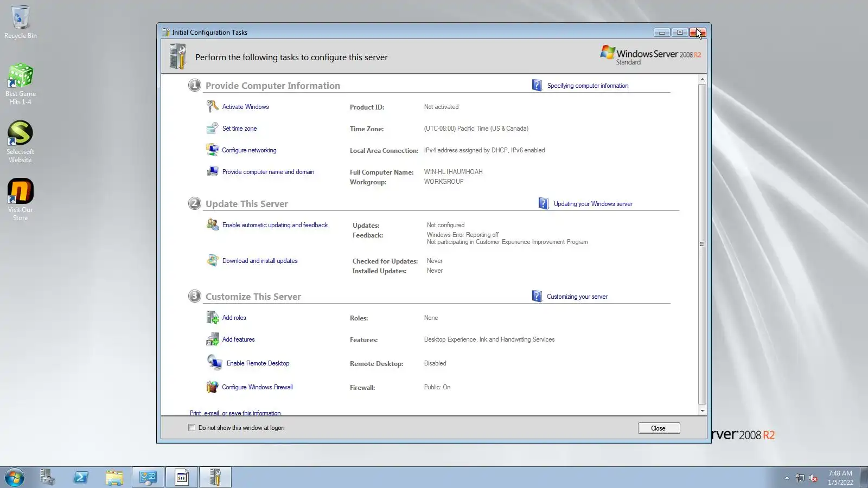This screenshot has height=488, width=868.
Task: Click the Enable Remote Desktop link
Action: (x=258, y=363)
